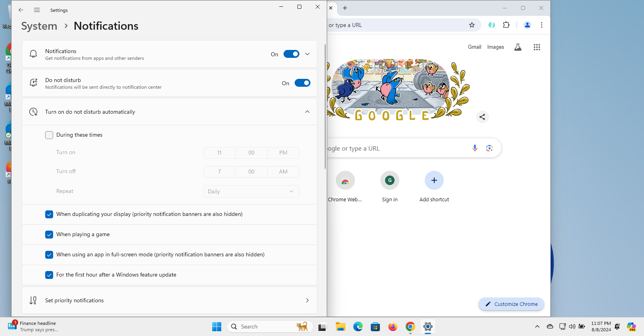Launch Microsoft Edge from taskbar
Screen dimensions: 644x336
[358, 326]
